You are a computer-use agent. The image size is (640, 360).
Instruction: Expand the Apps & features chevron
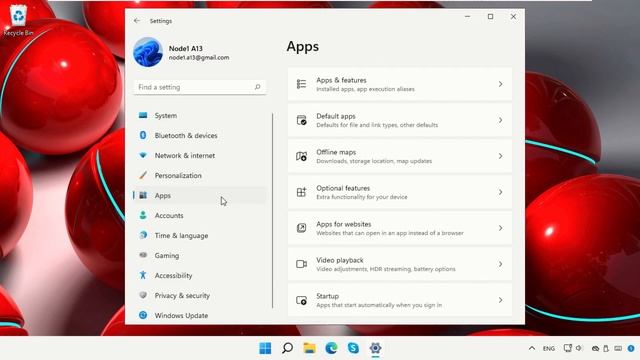pyautogui.click(x=500, y=84)
